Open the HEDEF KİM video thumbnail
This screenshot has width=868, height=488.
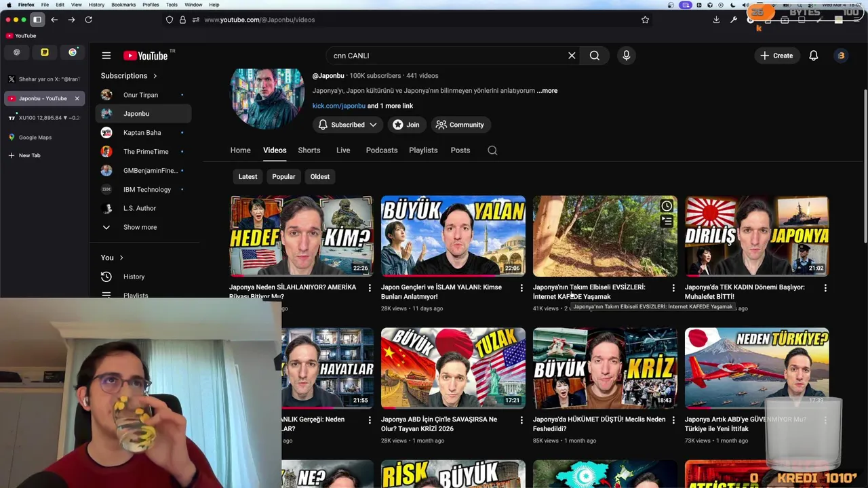[301, 236]
